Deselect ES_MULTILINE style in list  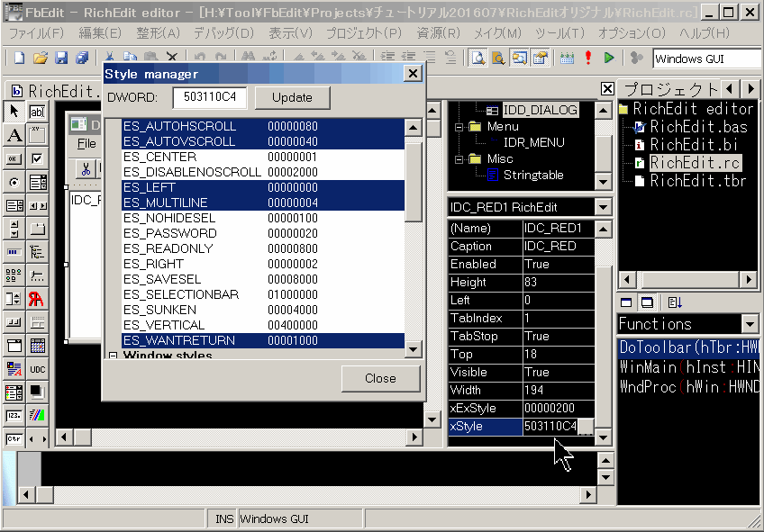[x=166, y=203]
